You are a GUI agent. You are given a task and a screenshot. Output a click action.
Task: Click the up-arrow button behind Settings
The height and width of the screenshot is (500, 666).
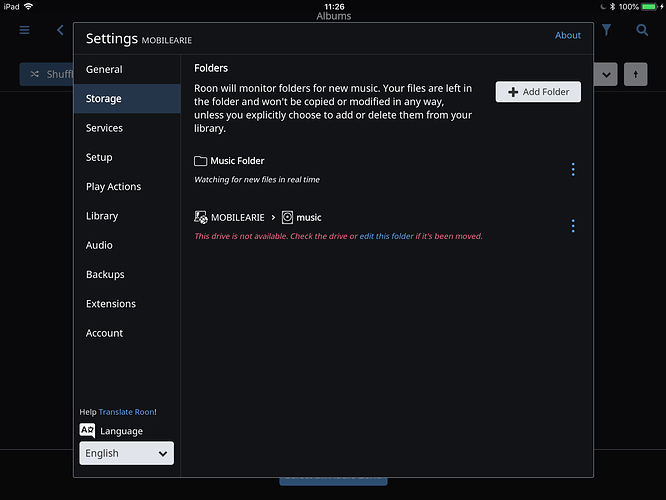pyautogui.click(x=635, y=74)
